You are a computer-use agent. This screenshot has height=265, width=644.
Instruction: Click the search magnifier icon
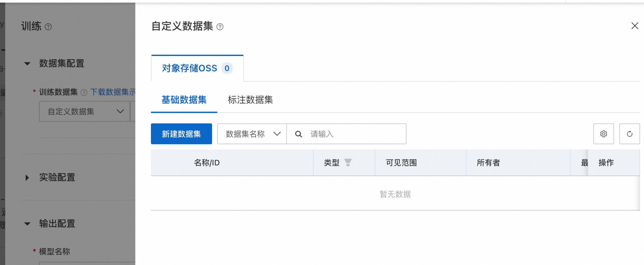tap(298, 134)
